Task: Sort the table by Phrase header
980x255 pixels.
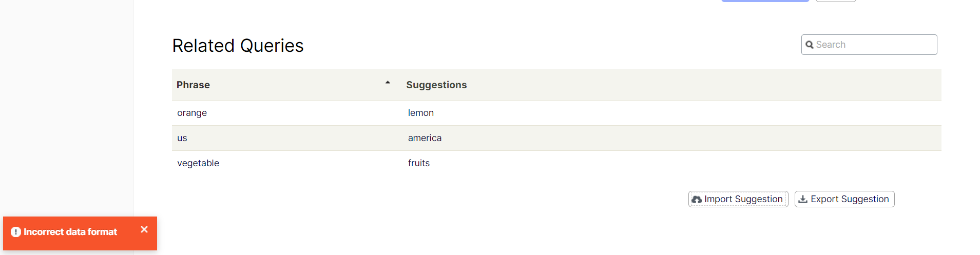Action: click(194, 85)
